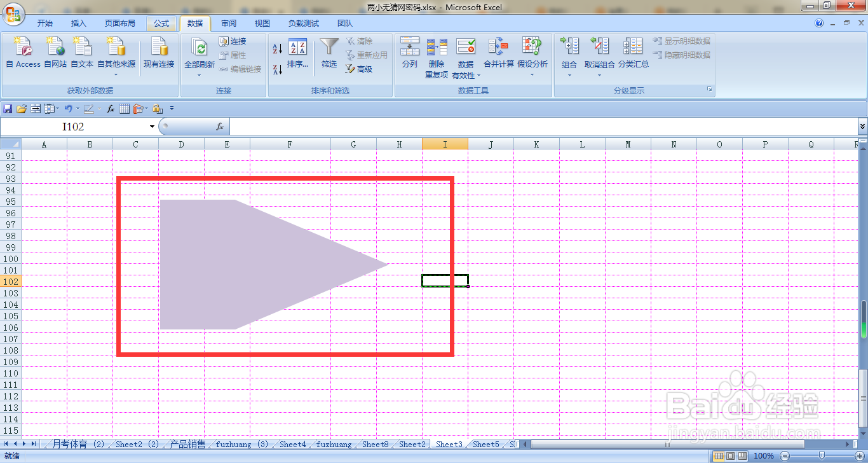Screen dimensions: 868x463
Task: Click the fx icon in quick access toolbar
Action: coord(111,109)
